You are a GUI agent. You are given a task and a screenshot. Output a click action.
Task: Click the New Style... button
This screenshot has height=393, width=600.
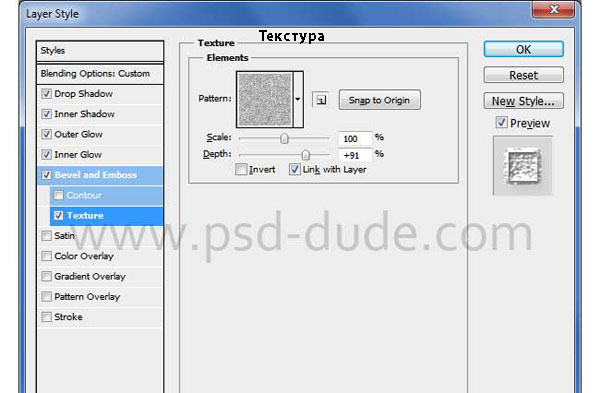[523, 101]
